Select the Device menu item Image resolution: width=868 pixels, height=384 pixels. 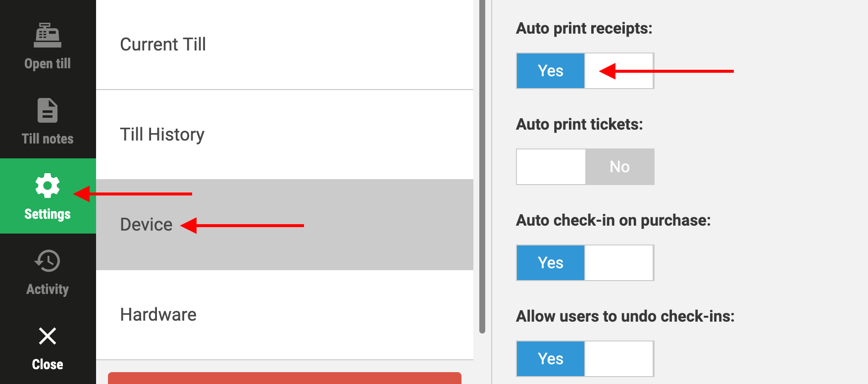point(285,225)
